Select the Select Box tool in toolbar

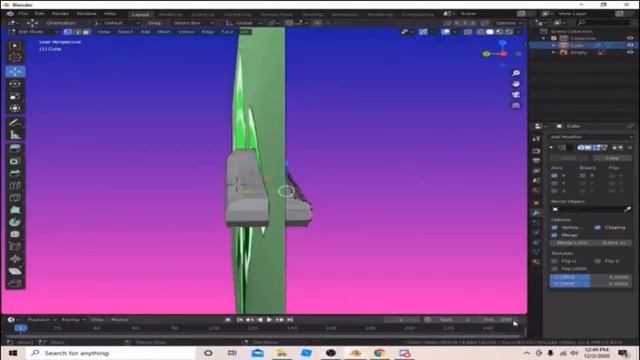(x=15, y=45)
